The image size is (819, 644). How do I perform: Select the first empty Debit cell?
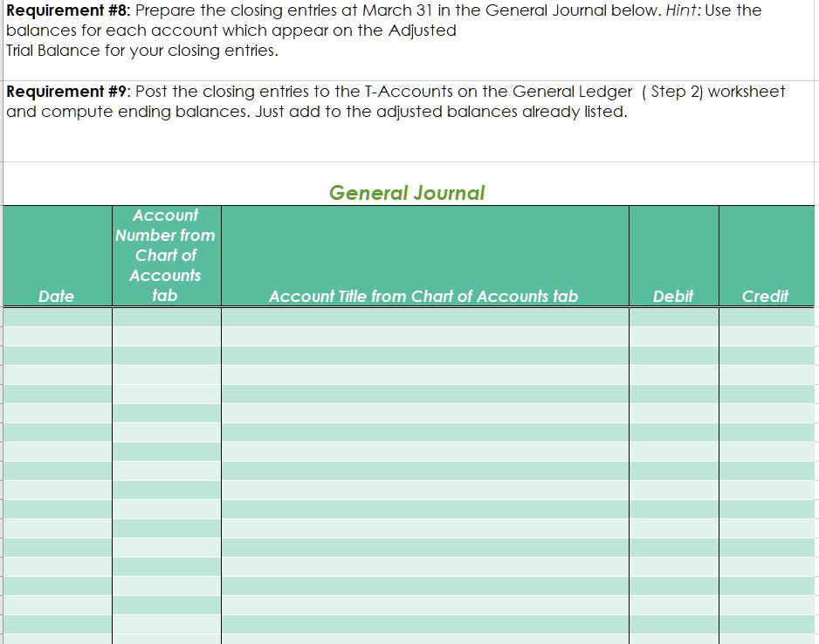point(672,316)
